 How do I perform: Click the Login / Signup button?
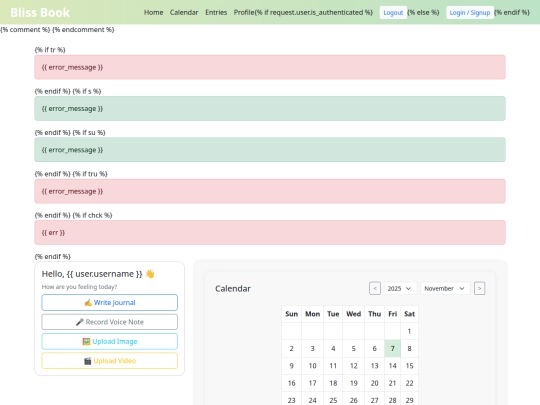470,12
